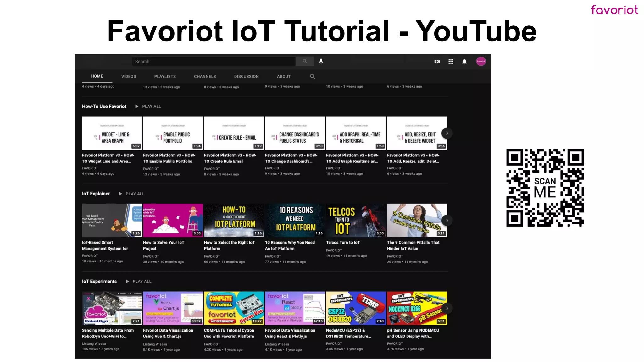The width and height of the screenshot is (644, 362).
Task: Click FAVORIOT channel name under Telcos video
Action: coord(334,250)
